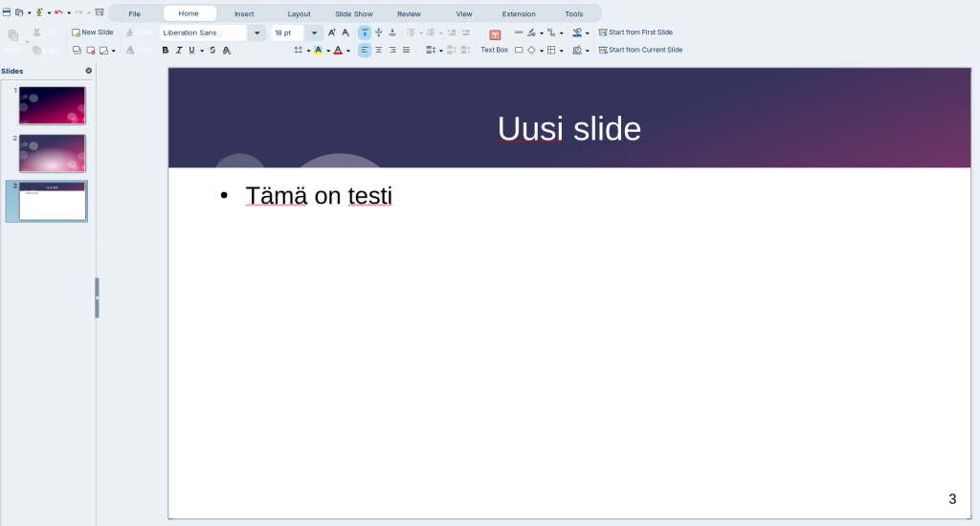
Task: Select slide 1 thumbnail
Action: click(52, 105)
